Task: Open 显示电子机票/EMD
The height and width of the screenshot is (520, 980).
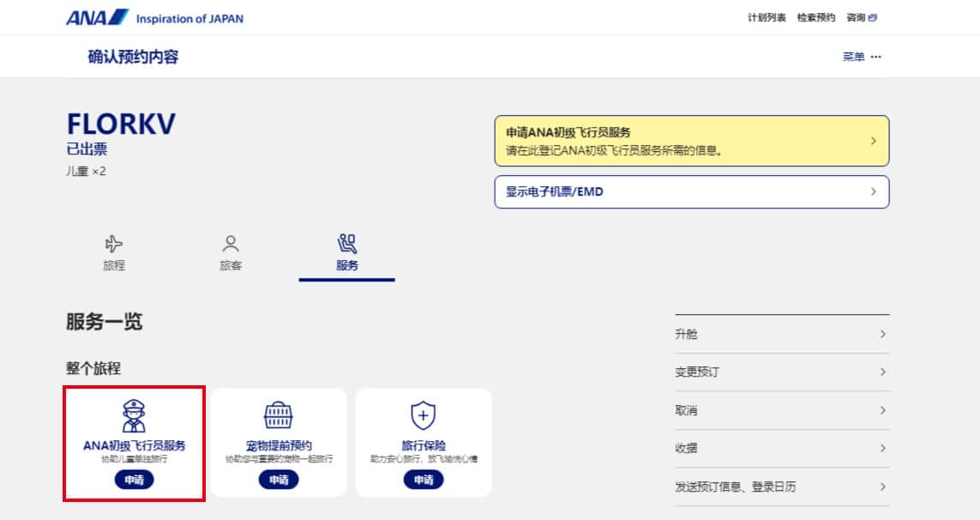Action: [x=691, y=192]
